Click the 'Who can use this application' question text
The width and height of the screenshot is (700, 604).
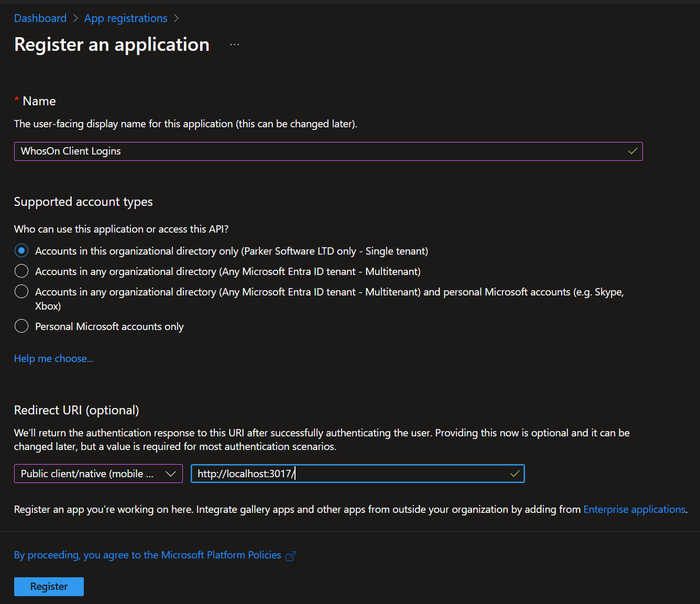pyautogui.click(x=121, y=229)
